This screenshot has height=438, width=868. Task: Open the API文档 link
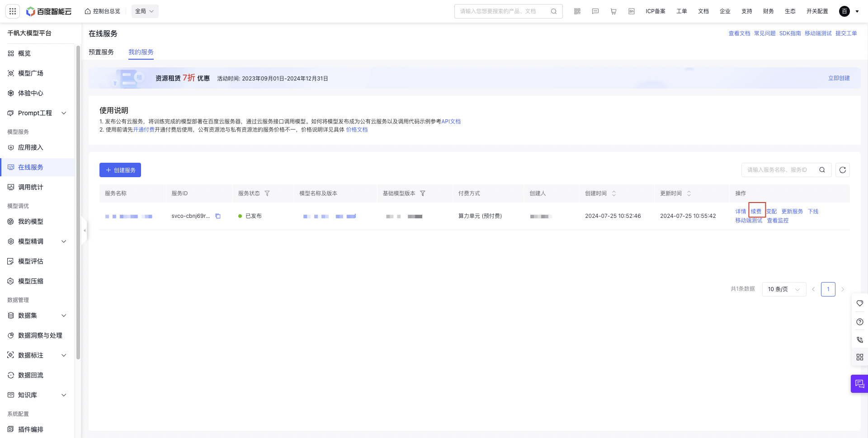tap(451, 122)
